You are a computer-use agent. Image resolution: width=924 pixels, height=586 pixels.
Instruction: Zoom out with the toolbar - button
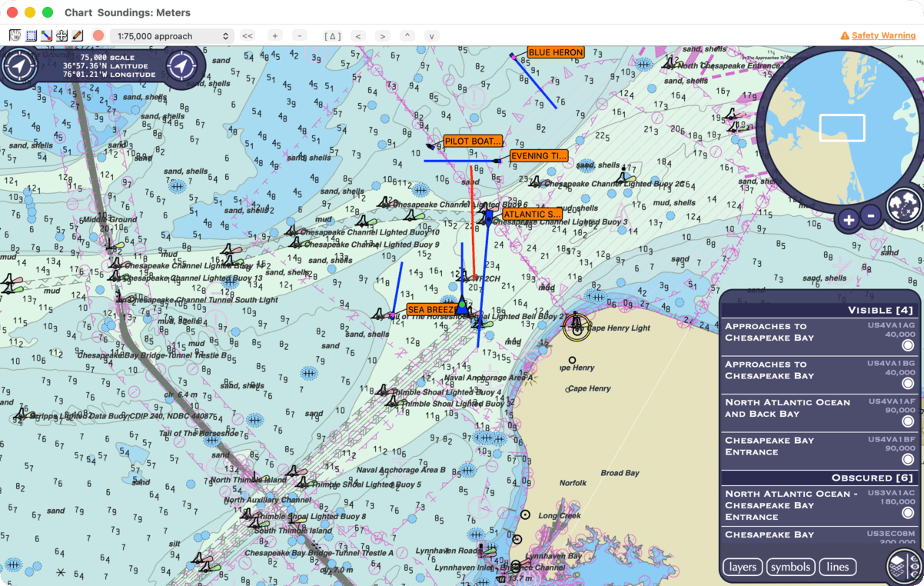300,36
